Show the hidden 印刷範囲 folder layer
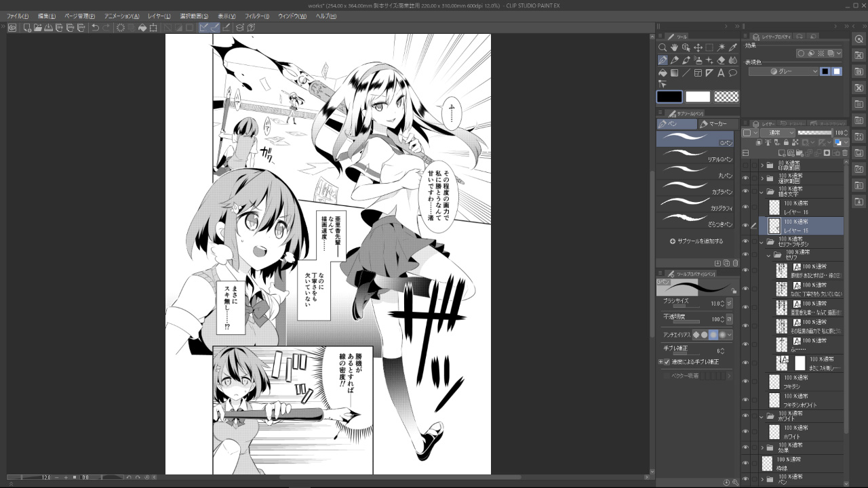 point(745,165)
